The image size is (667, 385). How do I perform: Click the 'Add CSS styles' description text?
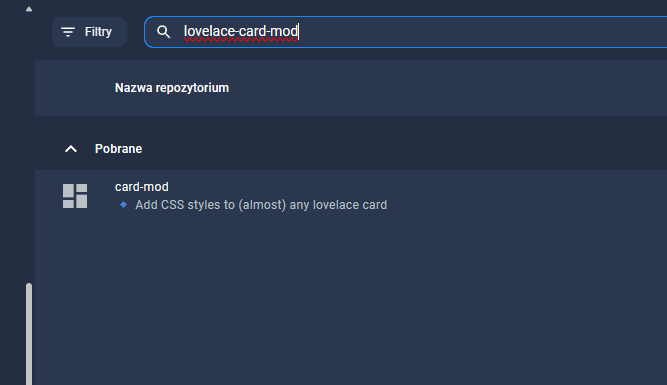261,205
